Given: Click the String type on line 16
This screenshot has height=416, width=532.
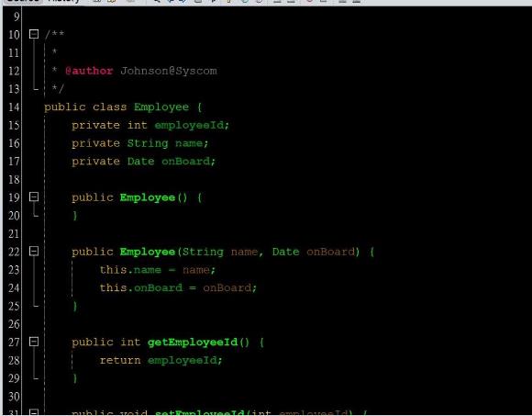Looking at the screenshot, I should [x=148, y=143].
